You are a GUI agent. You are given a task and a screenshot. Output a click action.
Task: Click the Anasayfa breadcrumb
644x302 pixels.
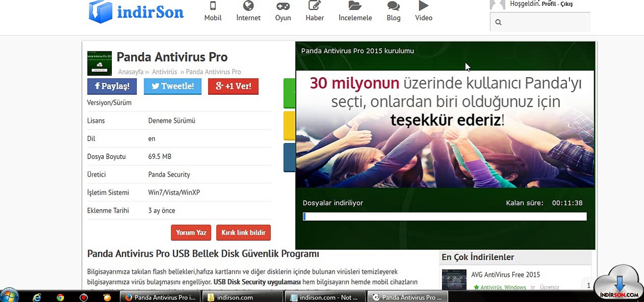coord(131,72)
